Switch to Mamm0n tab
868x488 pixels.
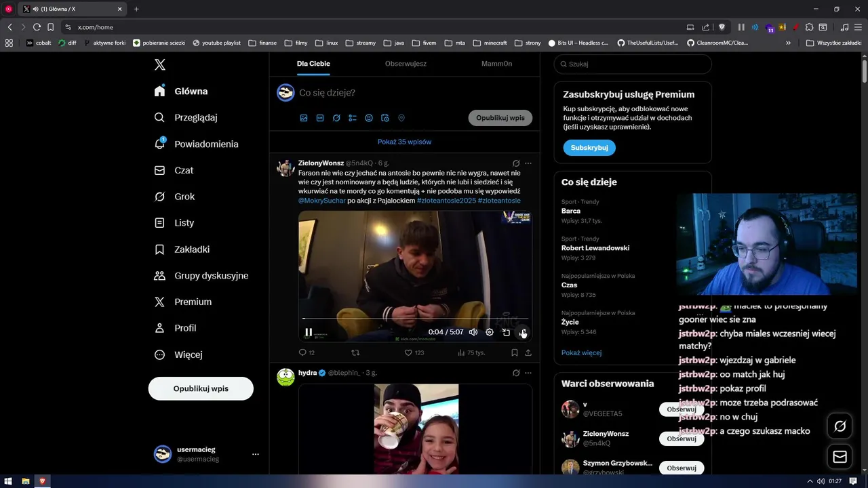(496, 64)
